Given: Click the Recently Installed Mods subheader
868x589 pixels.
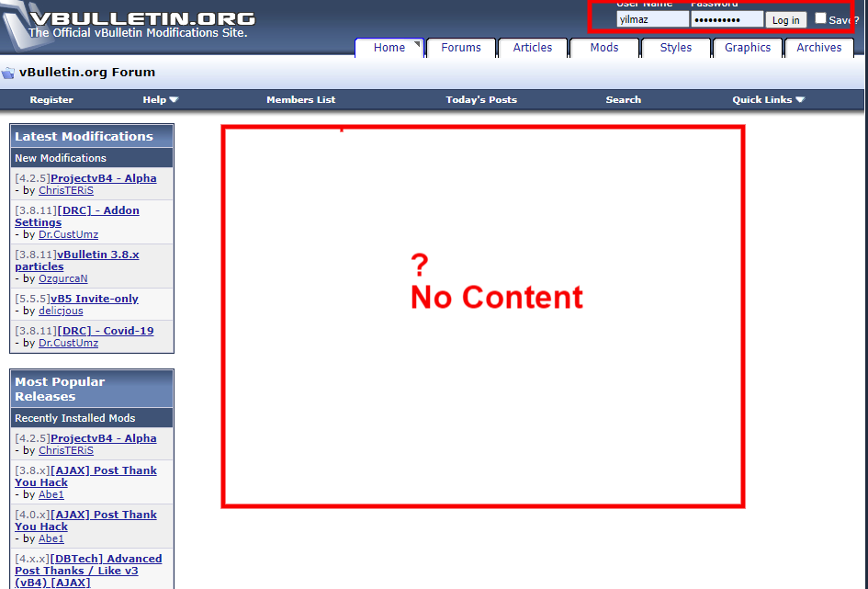Looking at the screenshot, I should (92, 418).
